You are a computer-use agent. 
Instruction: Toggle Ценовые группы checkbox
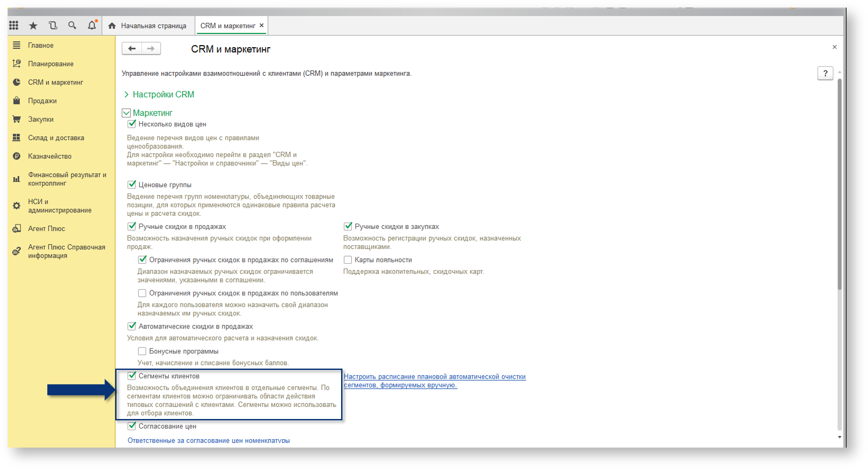132,184
